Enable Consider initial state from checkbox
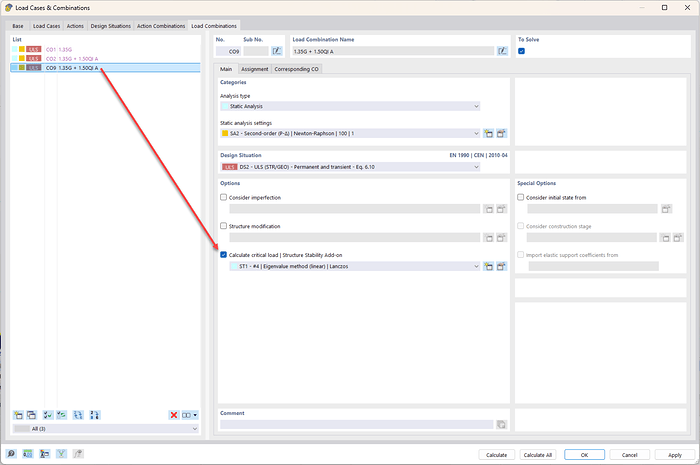 521,197
